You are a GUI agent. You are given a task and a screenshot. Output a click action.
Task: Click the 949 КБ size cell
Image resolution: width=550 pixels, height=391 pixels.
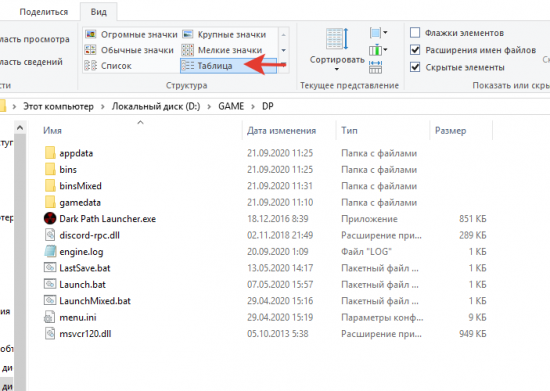click(x=472, y=333)
